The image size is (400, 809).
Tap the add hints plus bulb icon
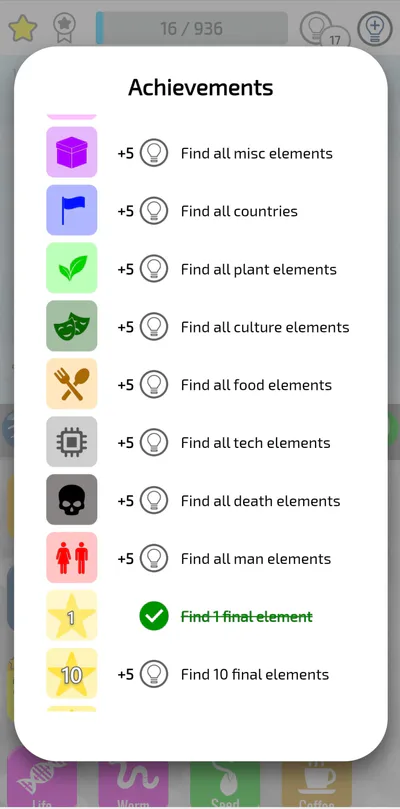pyautogui.click(x=375, y=28)
